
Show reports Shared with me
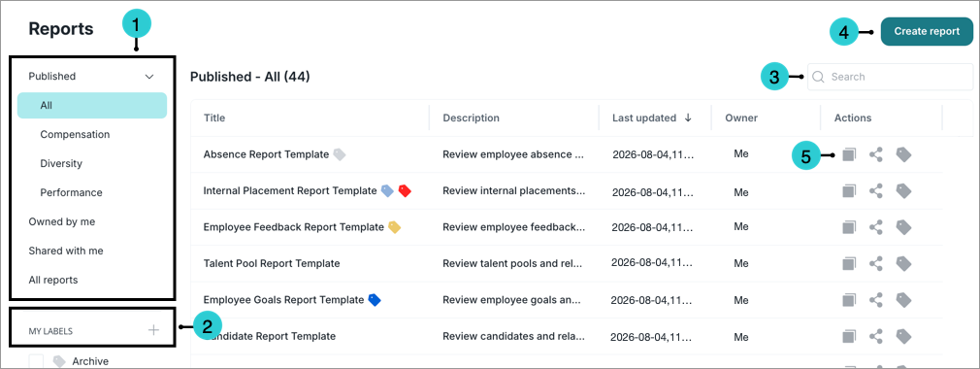click(66, 251)
